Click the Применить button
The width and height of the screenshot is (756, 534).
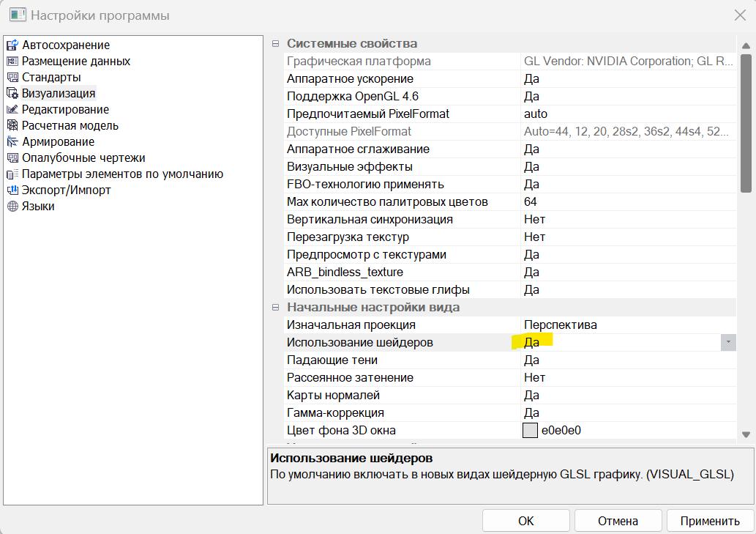(709, 521)
